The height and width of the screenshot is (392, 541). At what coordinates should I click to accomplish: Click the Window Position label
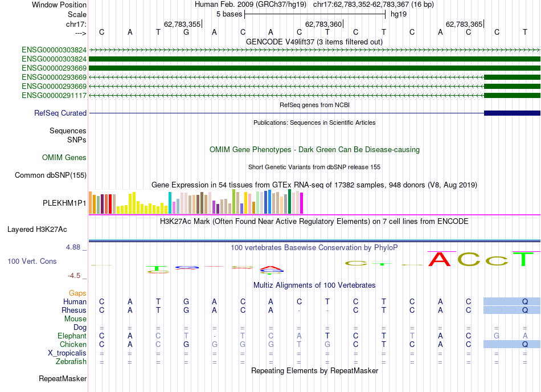(x=59, y=5)
